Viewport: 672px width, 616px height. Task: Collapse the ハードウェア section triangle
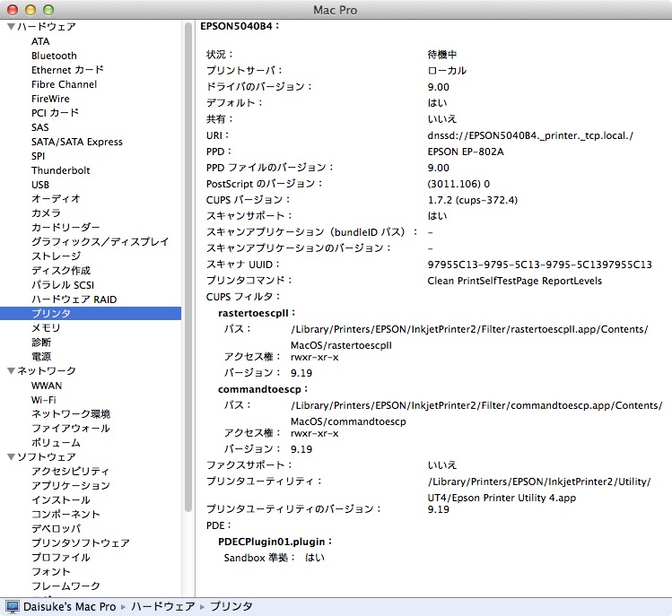point(11,27)
